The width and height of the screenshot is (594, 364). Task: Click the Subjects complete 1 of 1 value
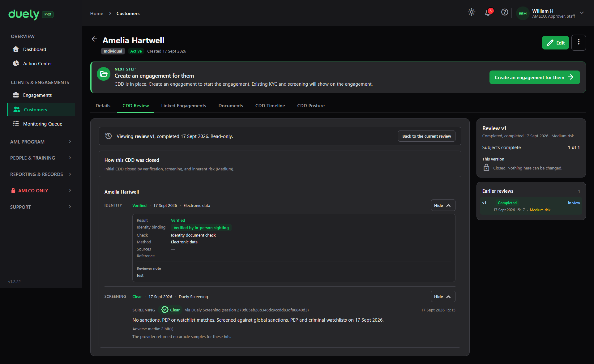574,148
